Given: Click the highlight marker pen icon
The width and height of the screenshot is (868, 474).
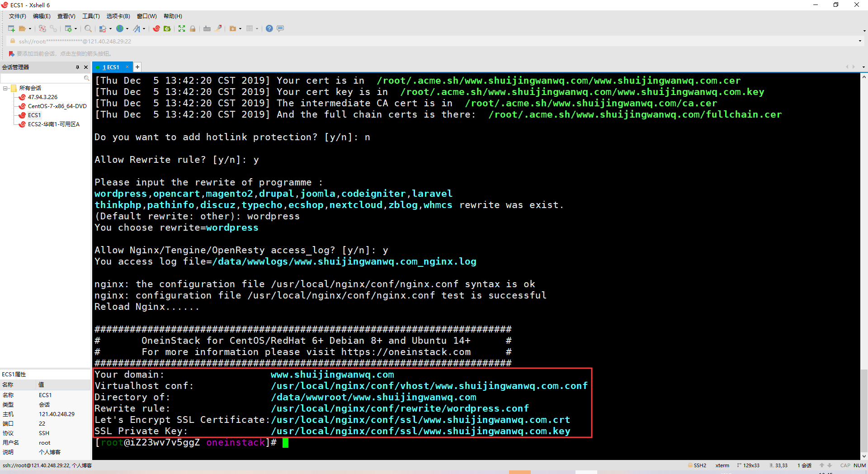Looking at the screenshot, I should point(218,28).
